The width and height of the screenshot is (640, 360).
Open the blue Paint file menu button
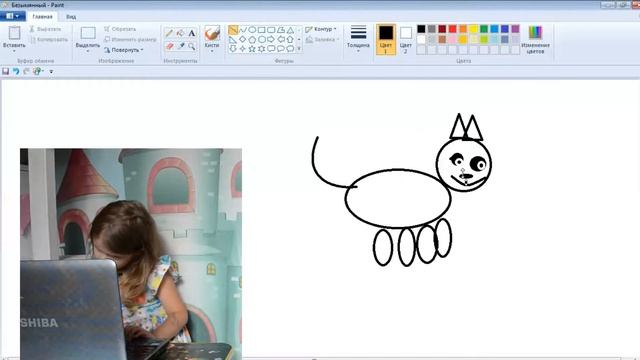(13, 16)
